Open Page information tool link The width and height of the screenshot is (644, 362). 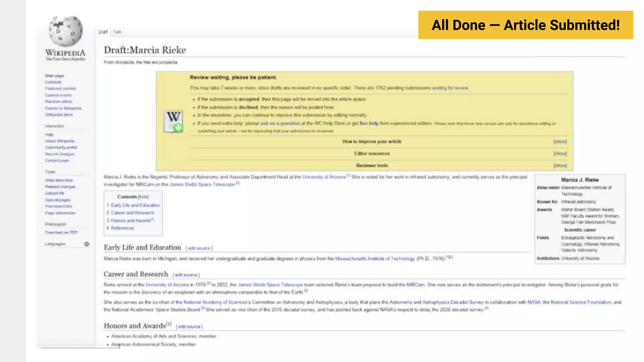[x=60, y=213]
